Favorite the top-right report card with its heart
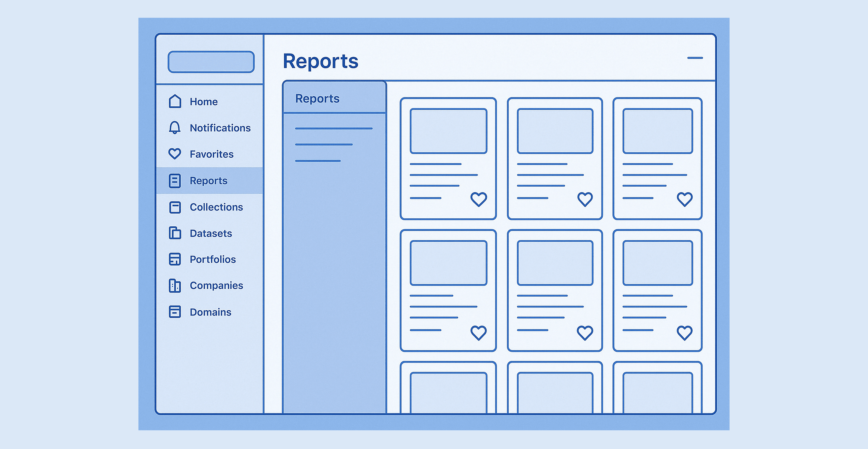Image resolution: width=868 pixels, height=449 pixels. pyautogui.click(x=685, y=199)
